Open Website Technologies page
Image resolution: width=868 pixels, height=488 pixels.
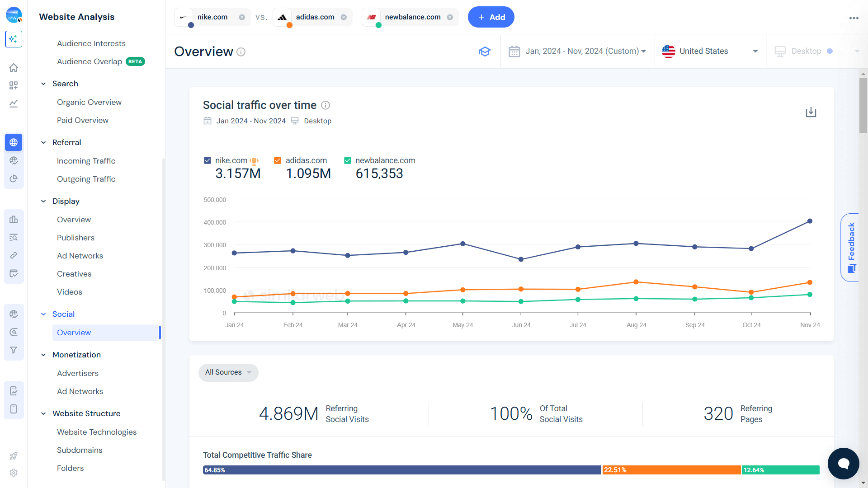click(97, 432)
